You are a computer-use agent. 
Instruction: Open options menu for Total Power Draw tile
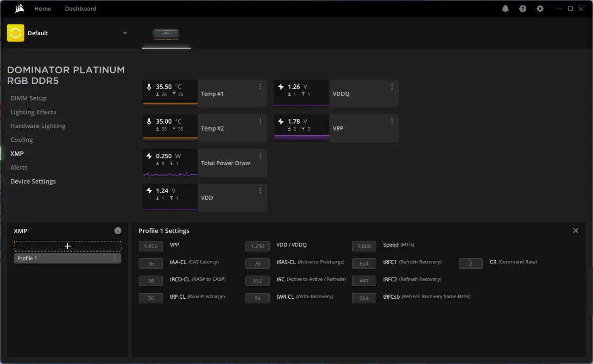coord(260,156)
